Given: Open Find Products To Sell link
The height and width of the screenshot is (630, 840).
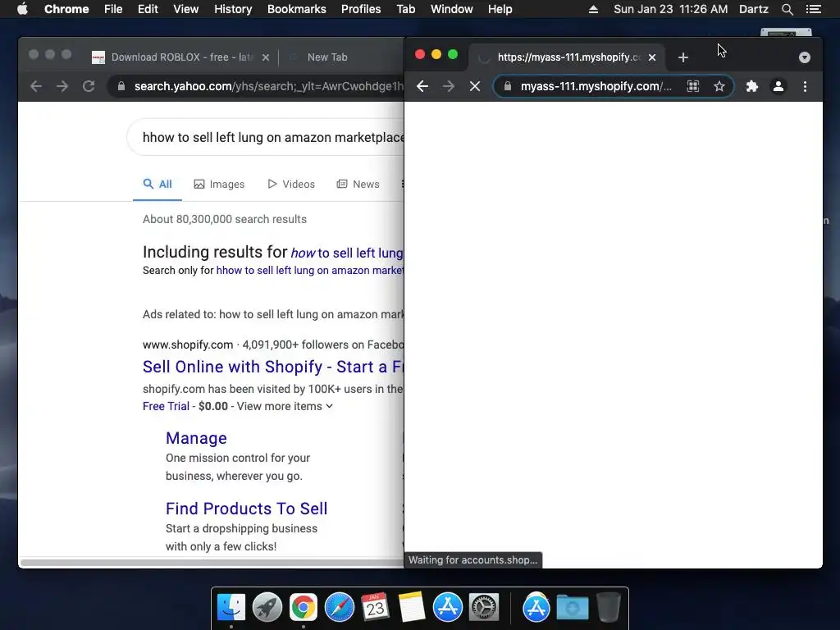Looking at the screenshot, I should tap(246, 508).
